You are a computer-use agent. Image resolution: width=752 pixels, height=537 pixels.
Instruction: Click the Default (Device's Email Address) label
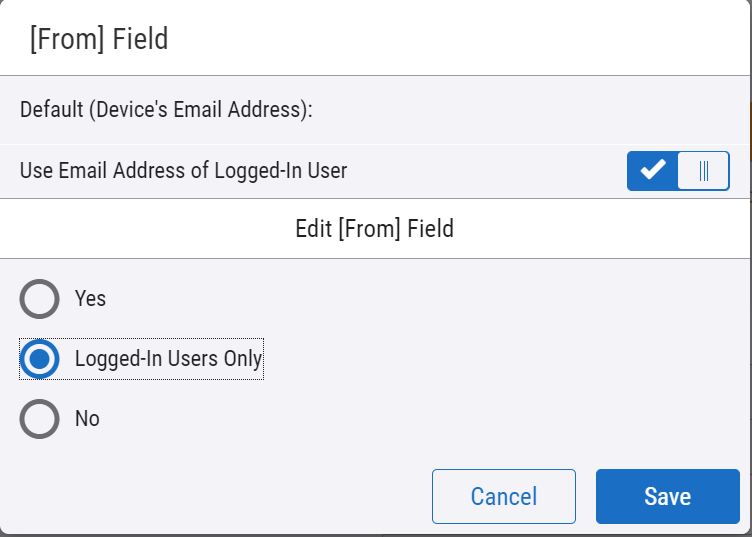coord(166,109)
